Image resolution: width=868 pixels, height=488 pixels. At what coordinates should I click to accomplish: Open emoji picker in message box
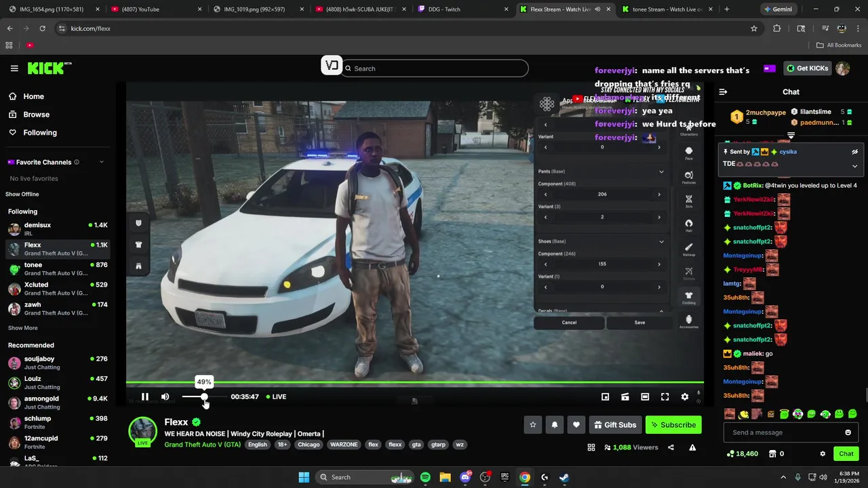[848, 432]
